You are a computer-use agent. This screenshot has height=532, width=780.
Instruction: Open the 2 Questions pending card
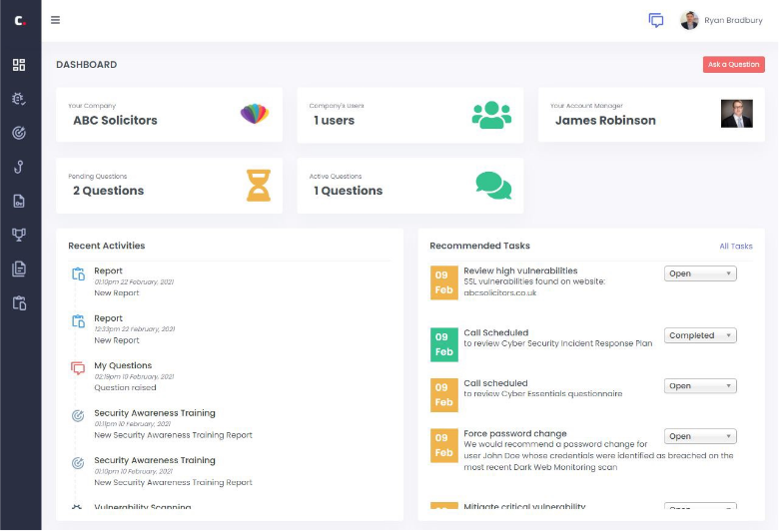pos(170,186)
